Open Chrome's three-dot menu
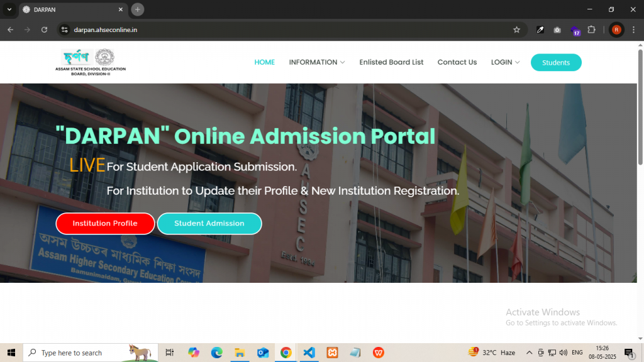Viewport: 644px width, 362px height. (633, 30)
